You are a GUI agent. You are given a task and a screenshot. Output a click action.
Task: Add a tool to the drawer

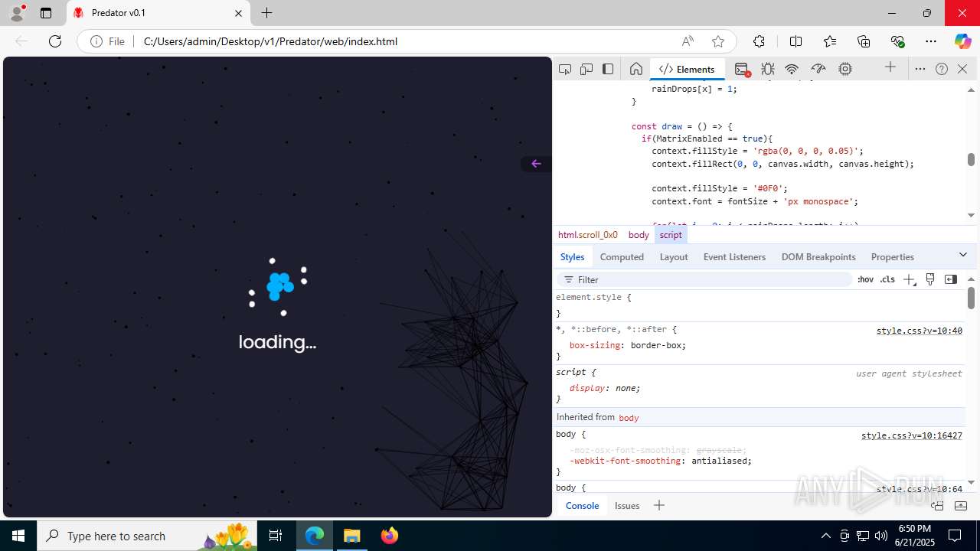pyautogui.click(x=658, y=505)
